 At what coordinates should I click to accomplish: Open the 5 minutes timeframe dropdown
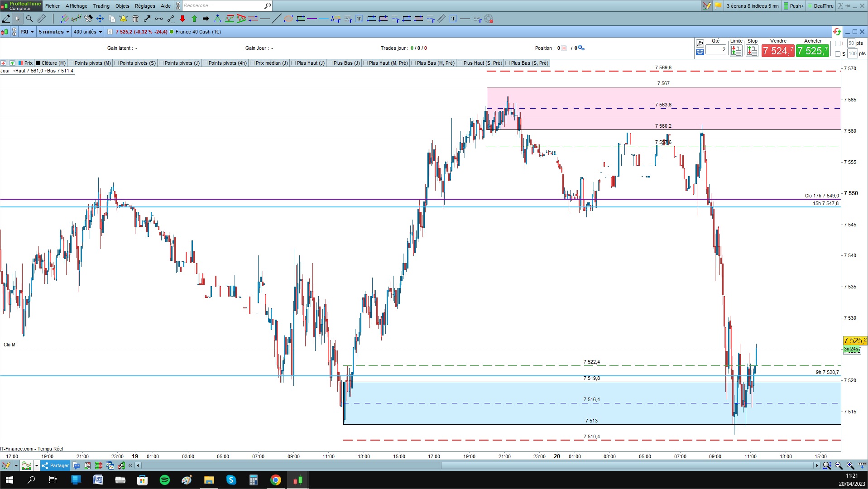click(54, 32)
